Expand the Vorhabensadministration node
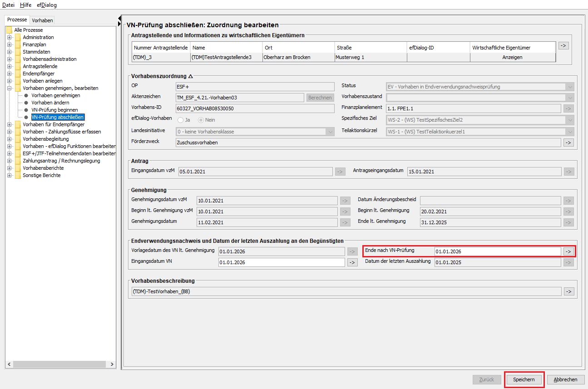588x389 pixels. 9,59
